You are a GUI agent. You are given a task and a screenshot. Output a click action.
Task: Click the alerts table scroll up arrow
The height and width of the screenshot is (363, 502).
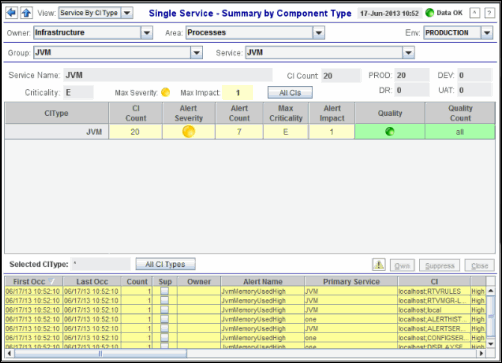(491, 291)
